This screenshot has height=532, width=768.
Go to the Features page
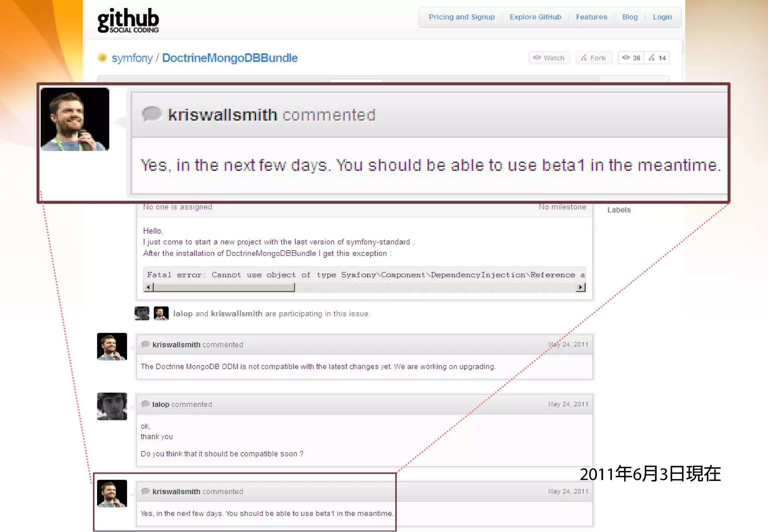point(591,17)
